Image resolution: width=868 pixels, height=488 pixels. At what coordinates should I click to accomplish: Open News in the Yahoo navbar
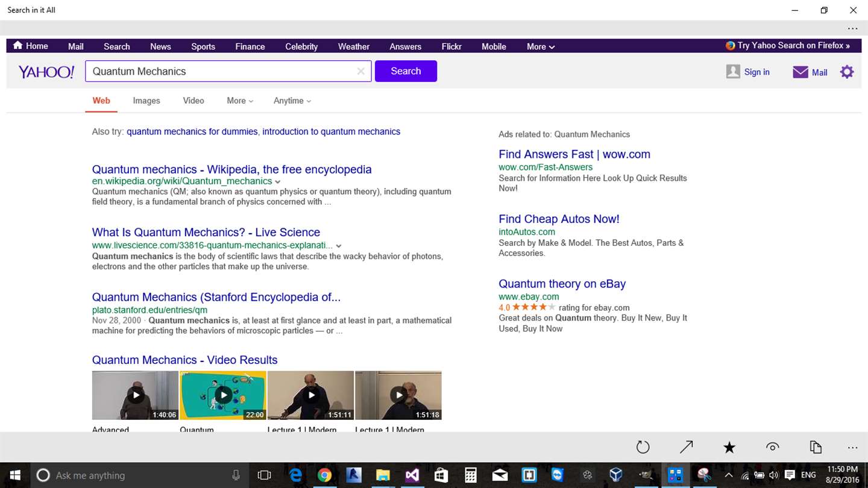[x=160, y=46]
